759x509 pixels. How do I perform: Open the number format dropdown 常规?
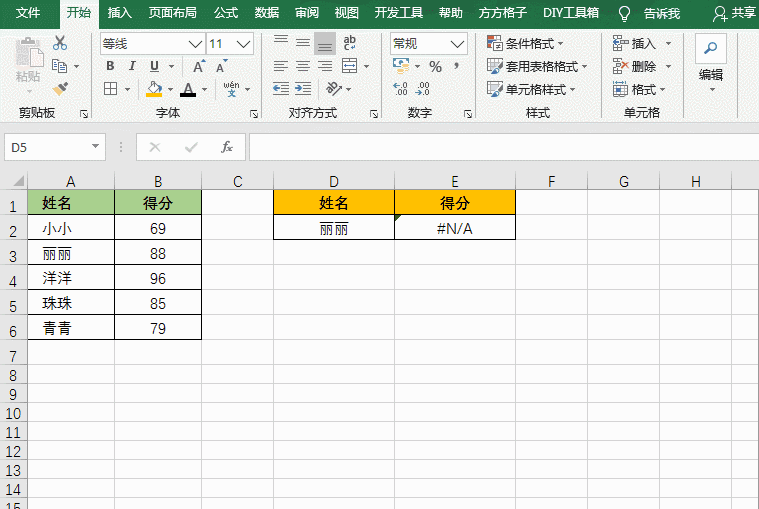[457, 44]
